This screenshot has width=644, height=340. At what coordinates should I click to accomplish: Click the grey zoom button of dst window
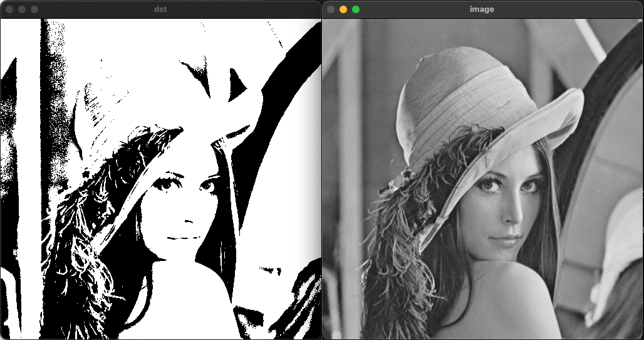click(x=34, y=9)
